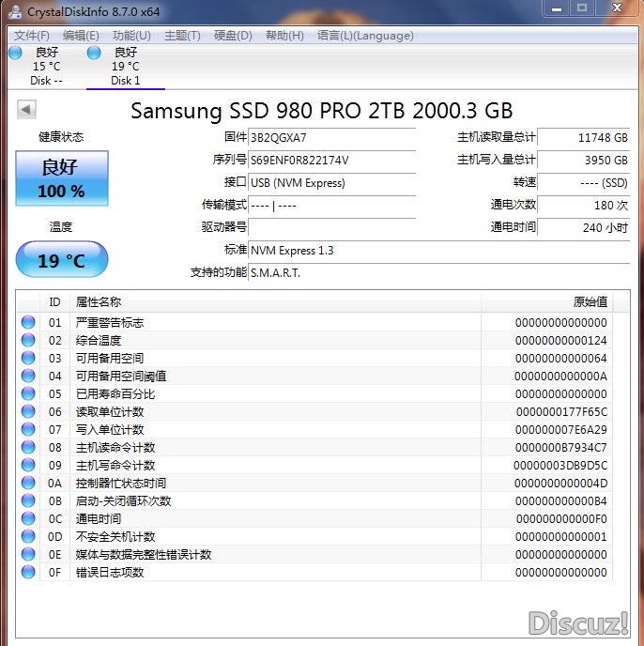The height and width of the screenshot is (646, 644).
Task: Select the 严重警告标志 attribute row
Action: (314, 322)
